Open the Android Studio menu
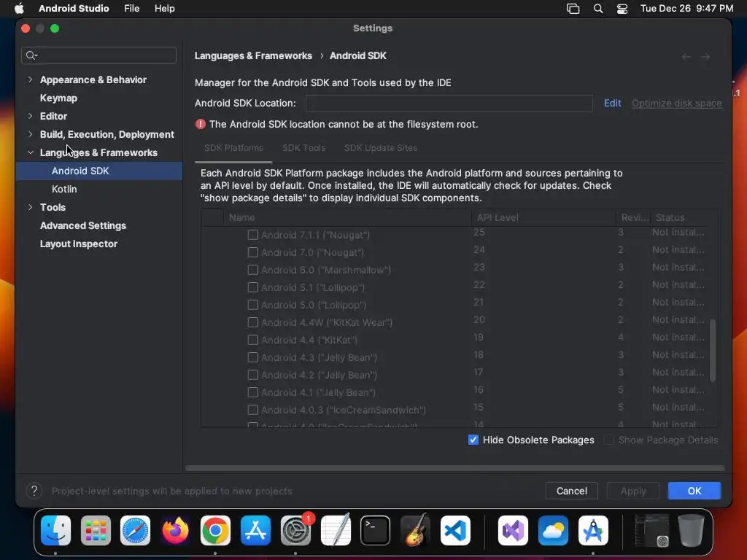747x560 pixels. pos(74,9)
